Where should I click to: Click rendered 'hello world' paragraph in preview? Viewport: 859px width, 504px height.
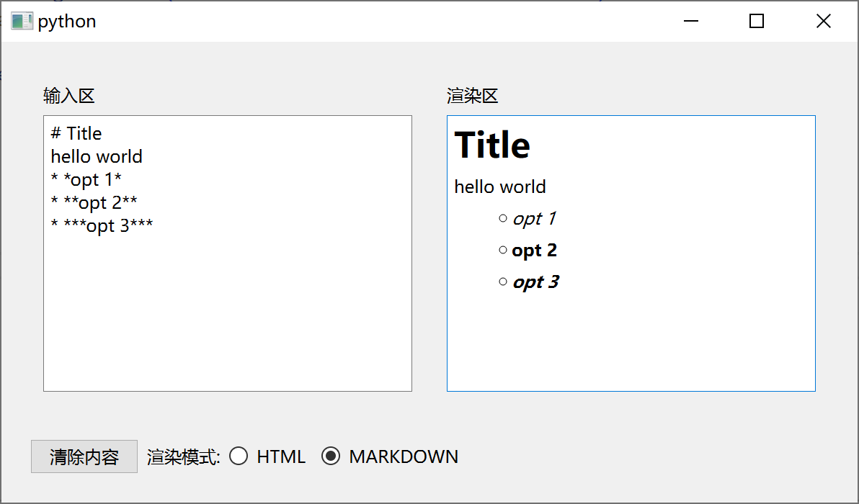pyautogui.click(x=500, y=187)
